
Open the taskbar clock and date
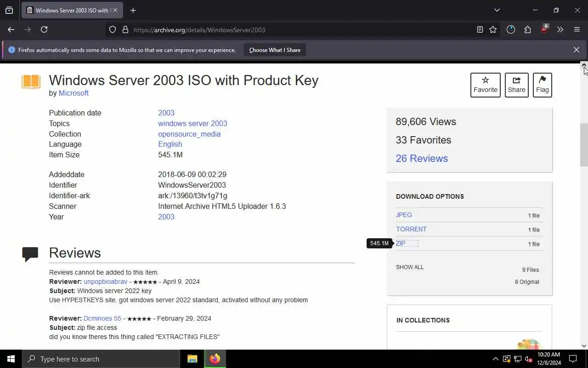pos(549,359)
